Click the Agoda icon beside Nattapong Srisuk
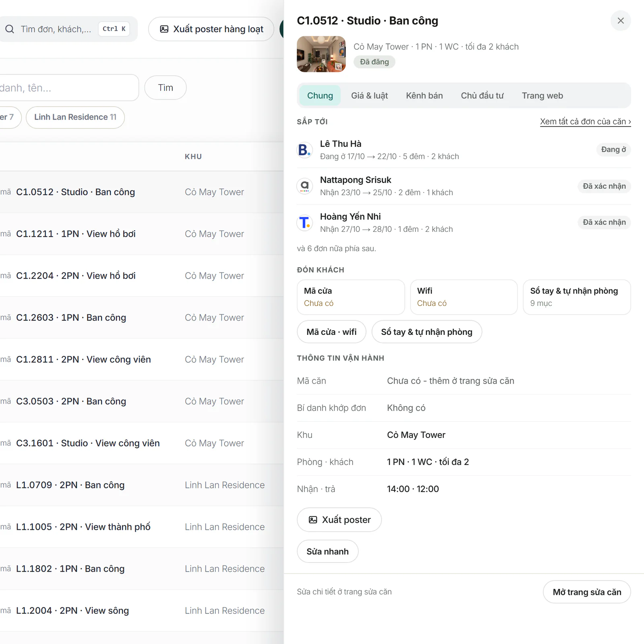 point(305,186)
